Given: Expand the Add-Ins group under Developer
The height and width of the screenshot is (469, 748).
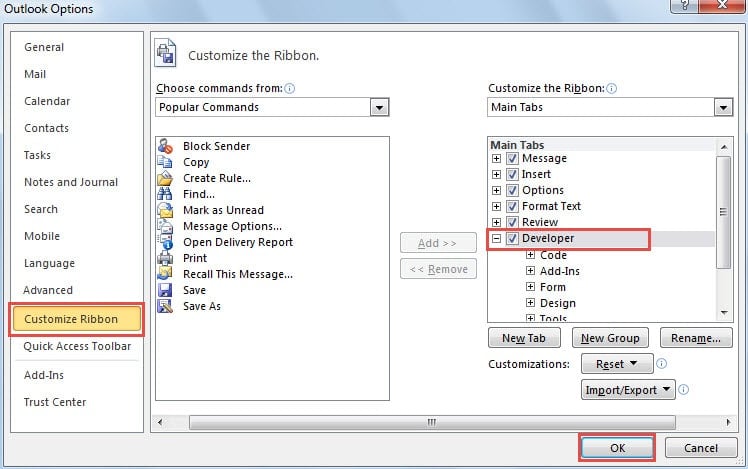Looking at the screenshot, I should [530, 271].
